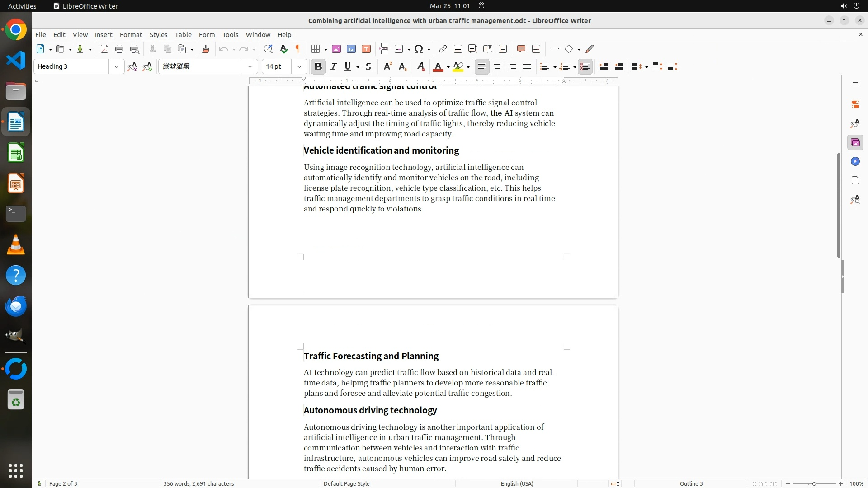Viewport: 868px width, 488px height.
Task: Open the sidebar Navigator panel
Action: click(x=855, y=162)
